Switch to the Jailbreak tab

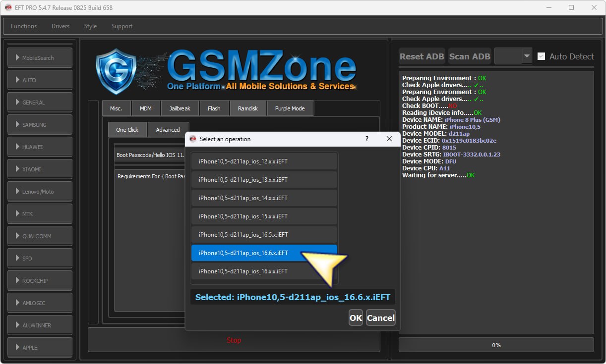pyautogui.click(x=179, y=108)
